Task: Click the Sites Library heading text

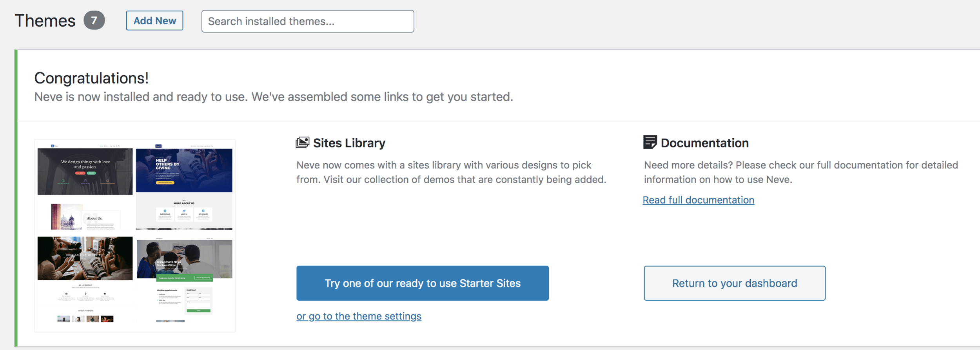Action: point(349,143)
